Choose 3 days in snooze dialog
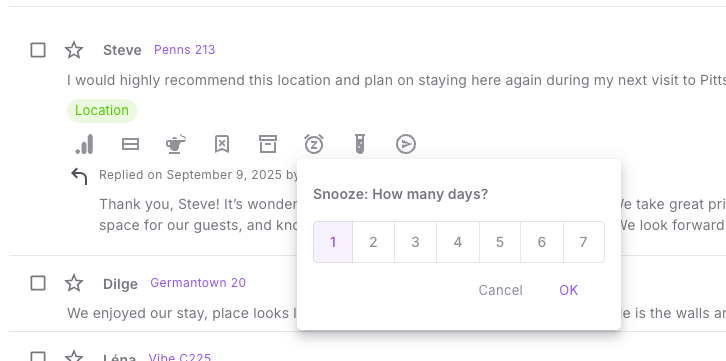The image size is (726, 361). pyautogui.click(x=415, y=242)
